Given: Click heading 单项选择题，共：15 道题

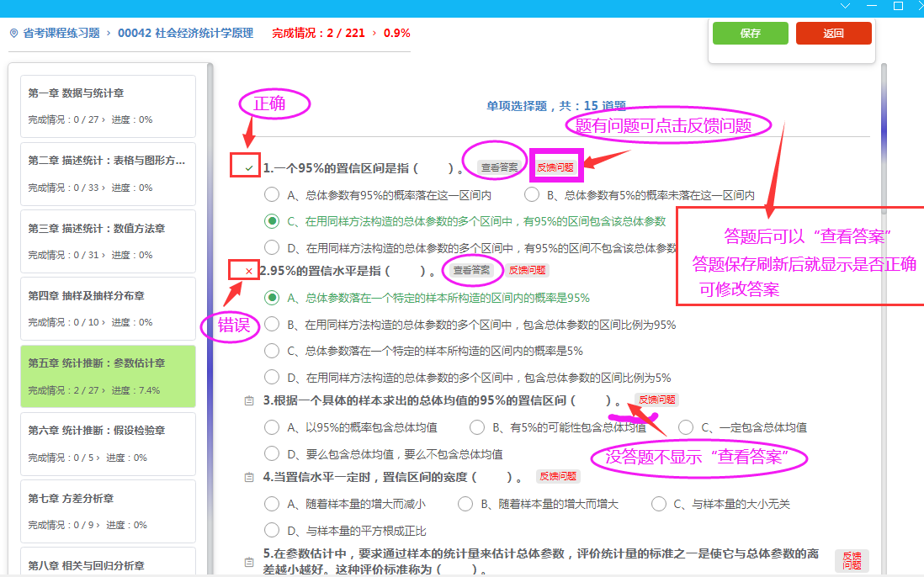Looking at the screenshot, I should click(x=555, y=106).
